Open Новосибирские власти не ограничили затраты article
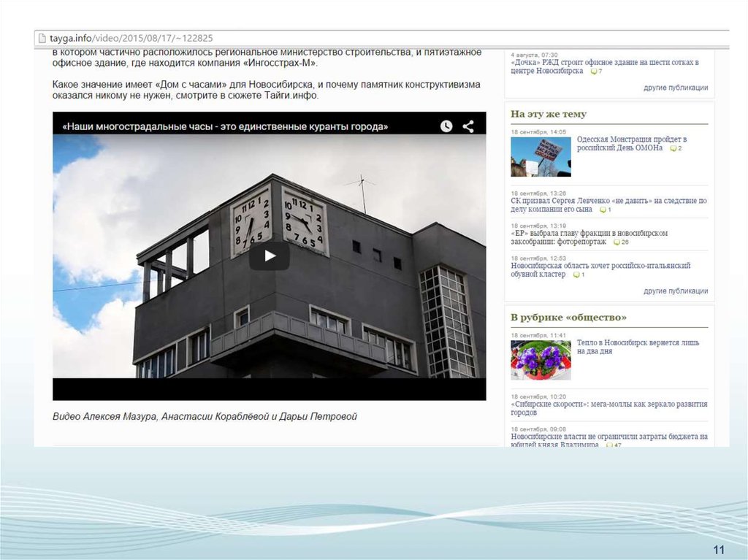Image resolution: width=748 pixels, height=560 pixels. tap(609, 440)
